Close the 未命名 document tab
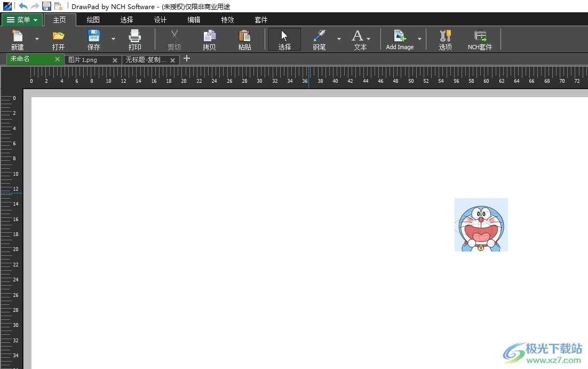The width and height of the screenshot is (588, 369). click(x=57, y=59)
